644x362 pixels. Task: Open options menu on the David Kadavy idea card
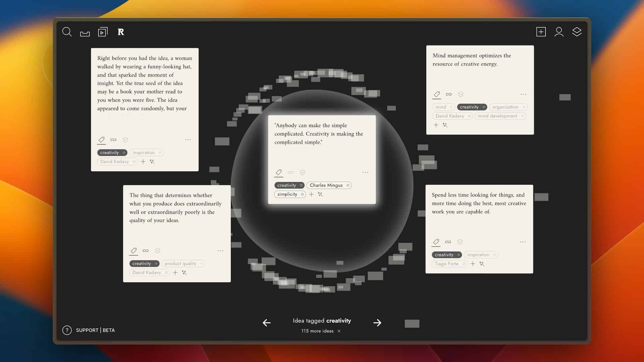point(188,139)
